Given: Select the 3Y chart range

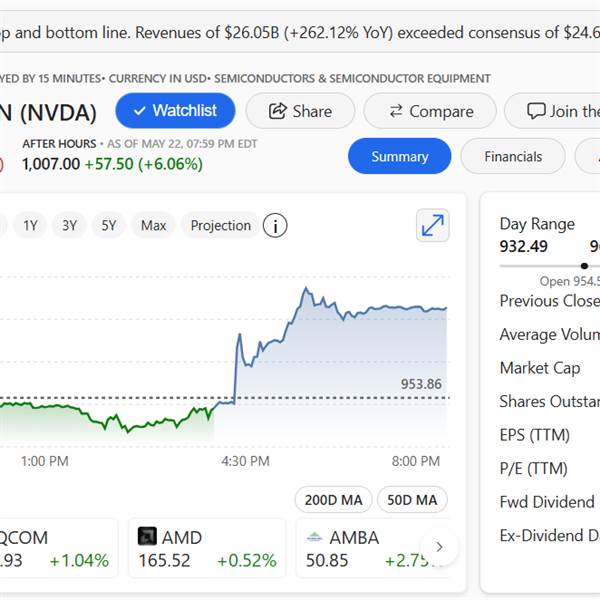Looking at the screenshot, I should point(69,225).
